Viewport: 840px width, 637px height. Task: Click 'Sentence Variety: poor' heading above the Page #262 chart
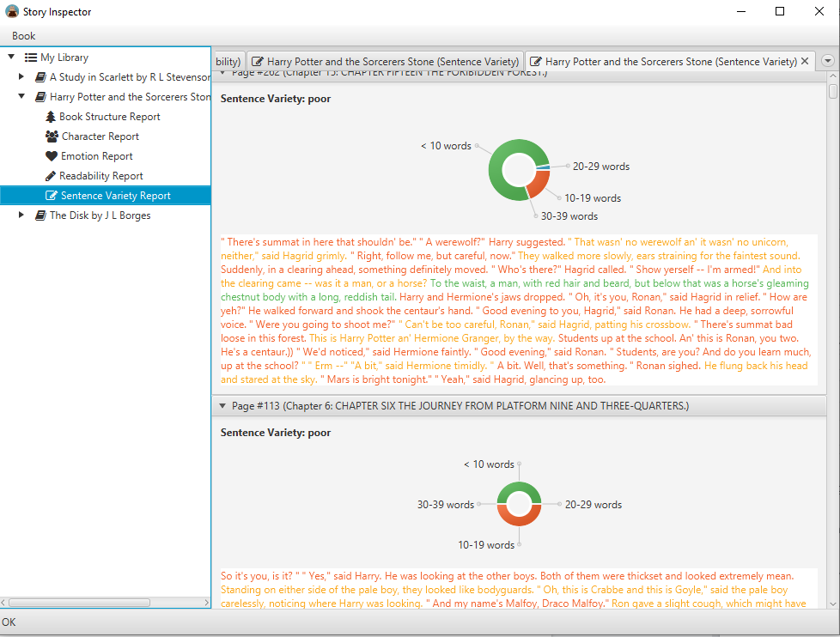276,99
